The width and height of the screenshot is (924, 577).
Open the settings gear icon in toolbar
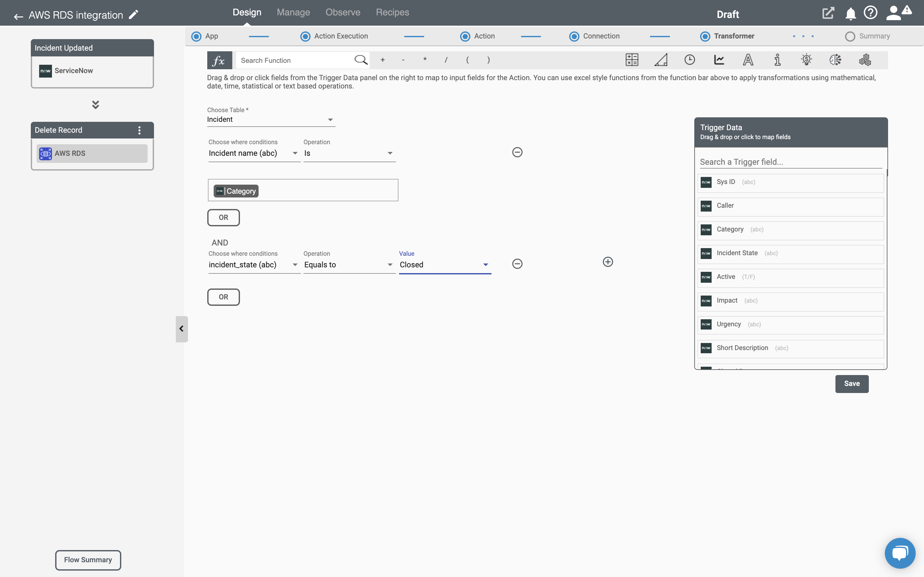pyautogui.click(x=865, y=60)
